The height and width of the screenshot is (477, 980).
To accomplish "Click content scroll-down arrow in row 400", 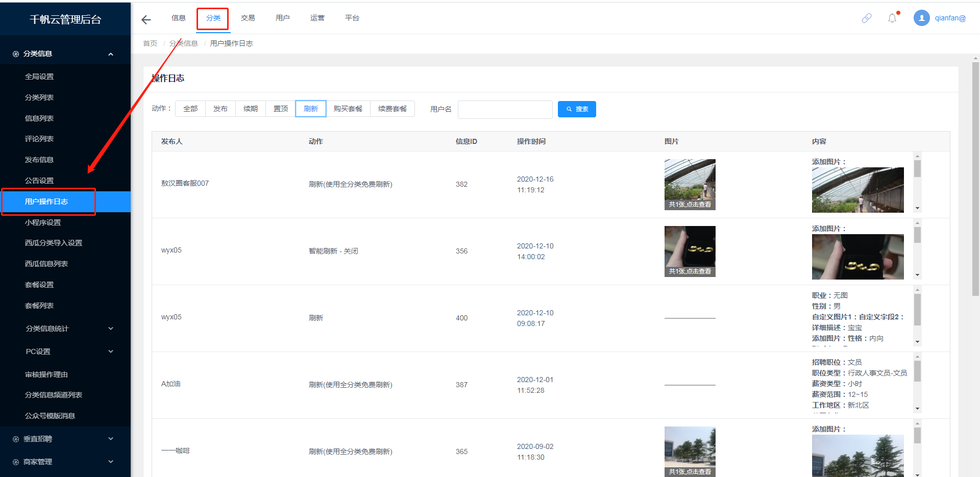I will (917, 342).
